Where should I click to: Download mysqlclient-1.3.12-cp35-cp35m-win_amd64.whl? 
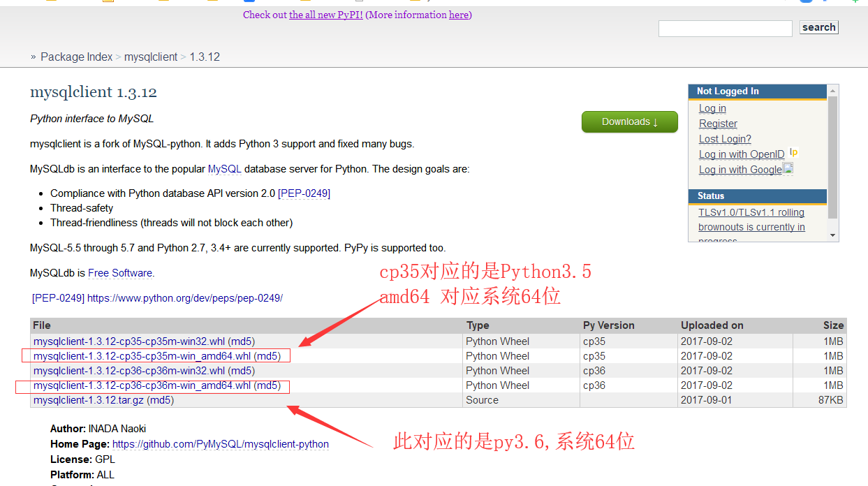point(142,356)
